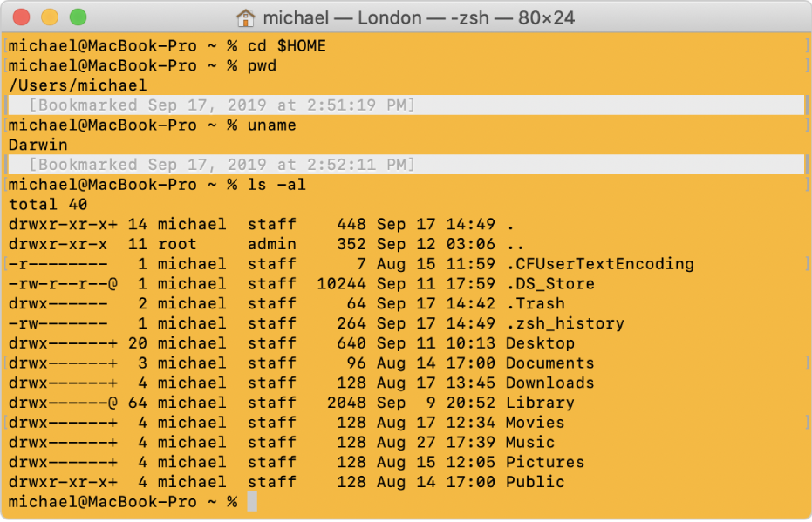The height and width of the screenshot is (522, 812).
Task: Click the block cursor at the last prompt
Action: (252, 502)
